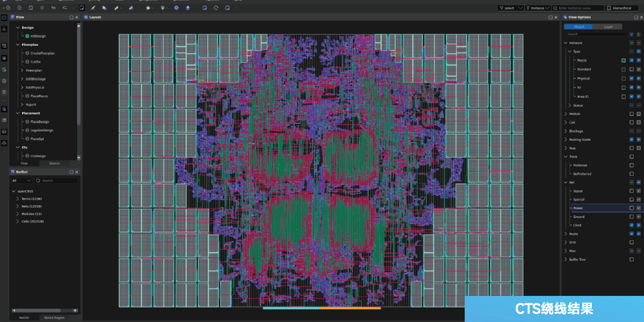Open the Fence Region tab
Screen dimensions: 644x322
(54, 318)
